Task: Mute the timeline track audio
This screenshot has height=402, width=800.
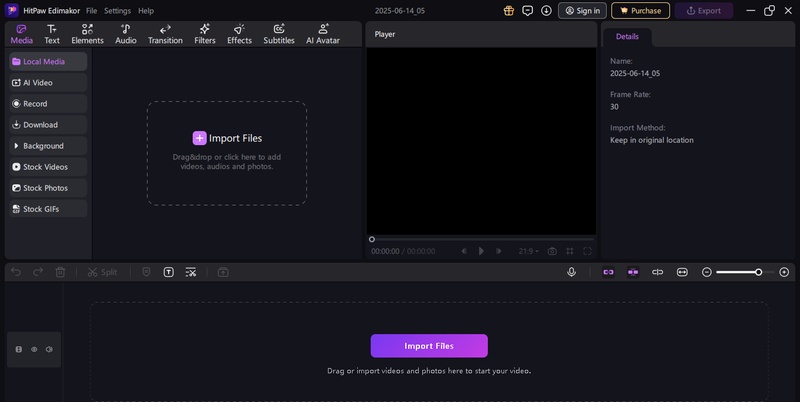Action: (x=49, y=349)
